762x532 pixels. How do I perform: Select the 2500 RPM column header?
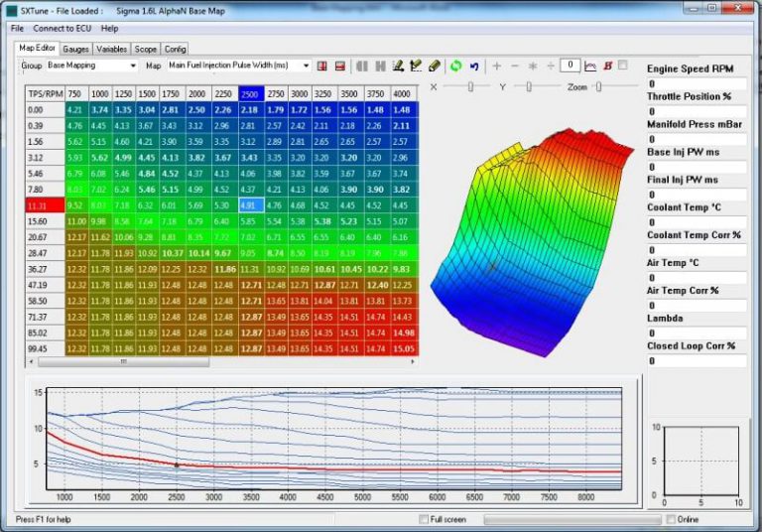point(251,94)
